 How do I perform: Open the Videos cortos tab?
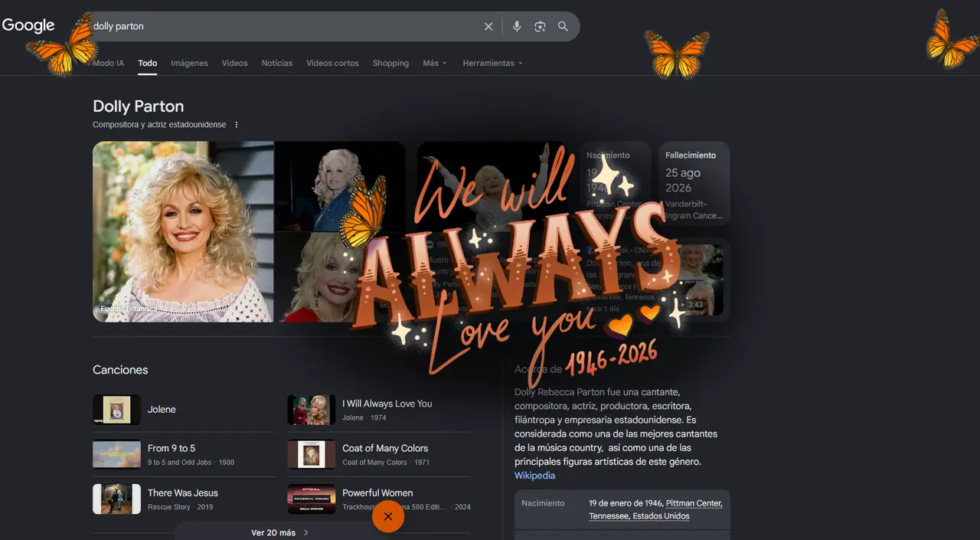[x=332, y=63]
